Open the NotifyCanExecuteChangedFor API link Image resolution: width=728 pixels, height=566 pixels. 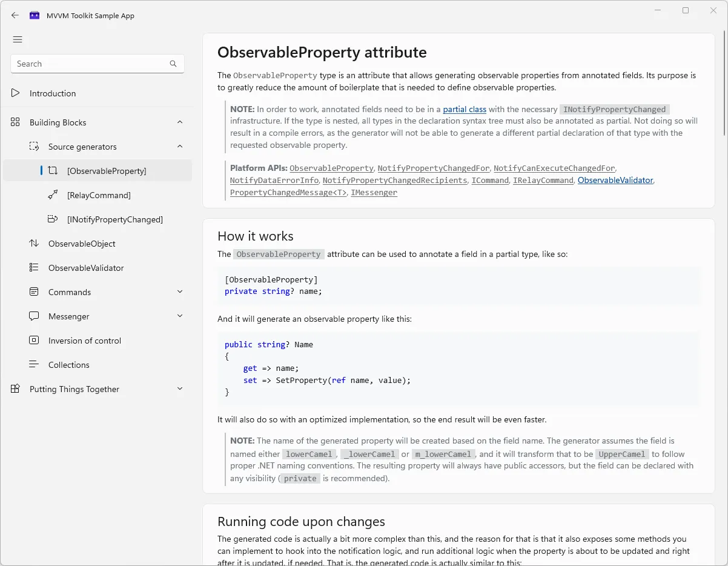point(554,168)
